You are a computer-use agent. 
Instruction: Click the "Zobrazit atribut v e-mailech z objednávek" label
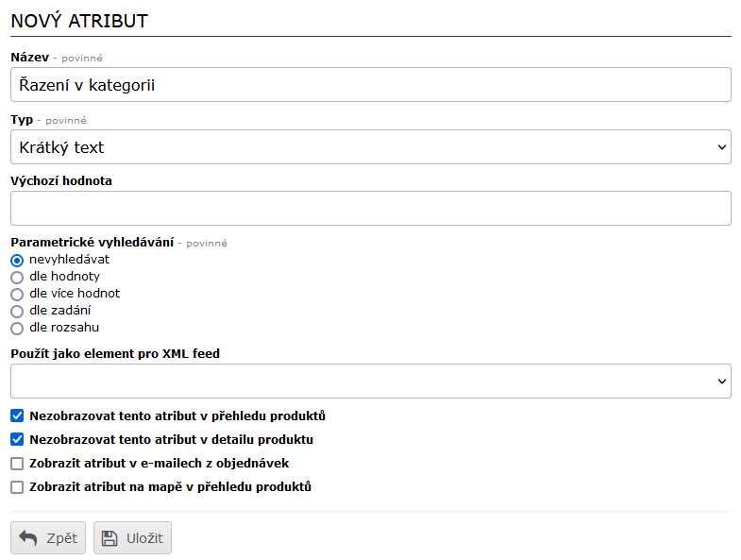point(159,464)
